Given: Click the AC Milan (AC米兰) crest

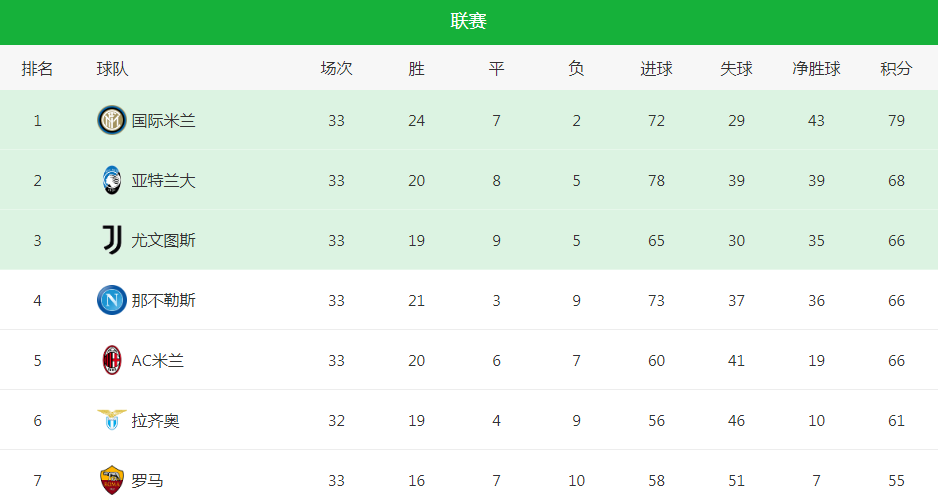Looking at the screenshot, I should (112, 360).
